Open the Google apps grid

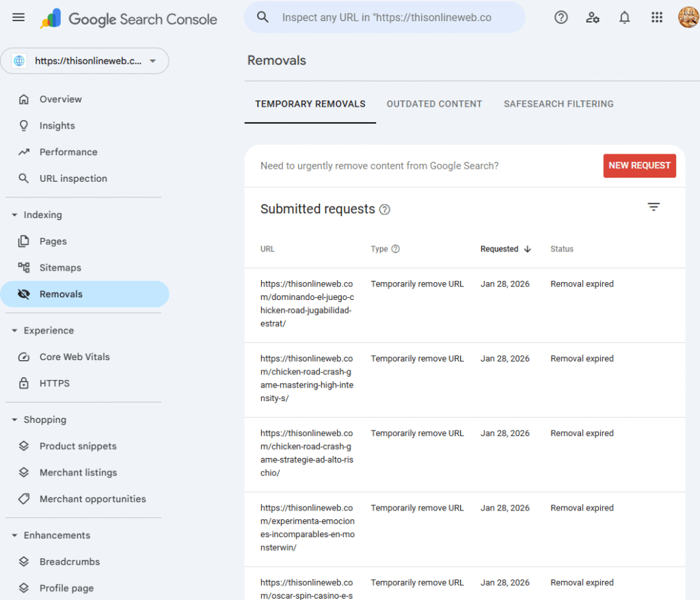[x=657, y=17]
